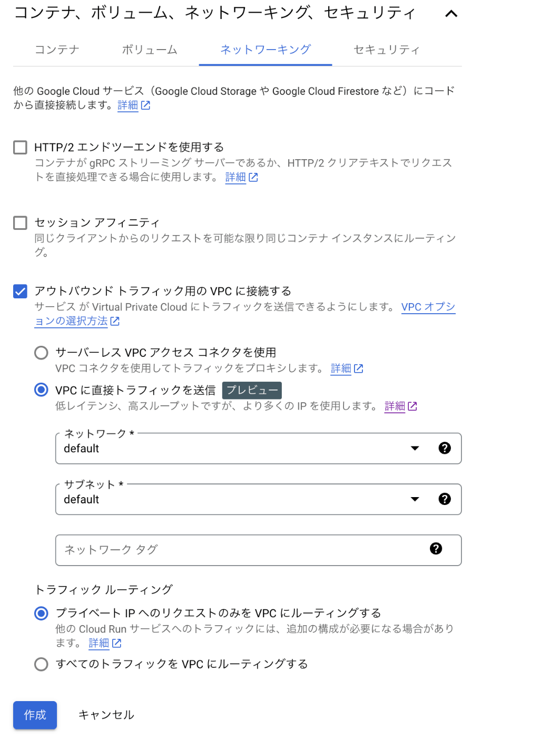The height and width of the screenshot is (738, 560).
Task: Enable HTTP/2 エンドツーエンド checkbox
Action: [20, 147]
